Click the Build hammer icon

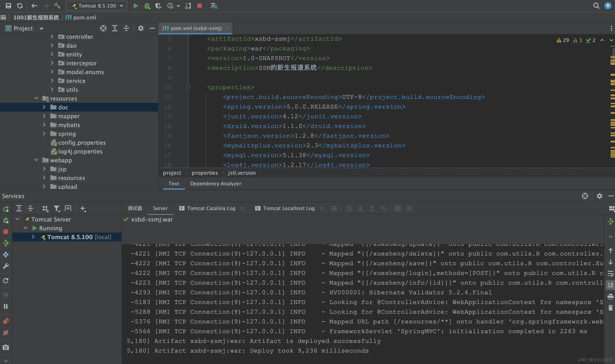click(x=57, y=6)
